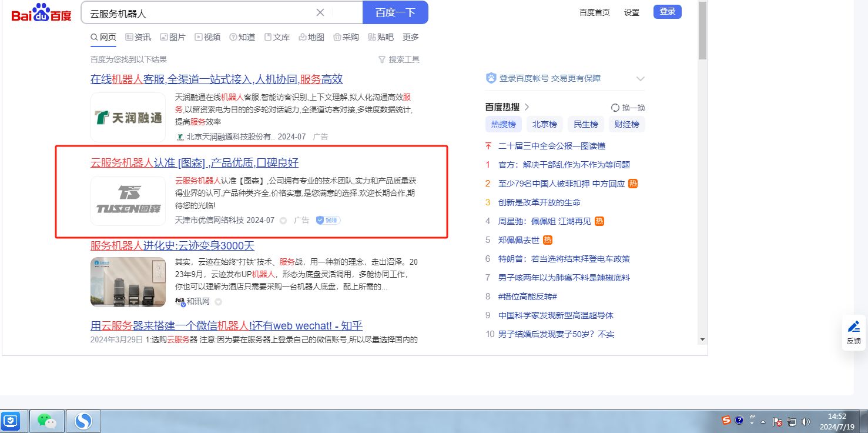Viewport: 868px width, 433px height.
Task: Open hot search 中国科学家发现新型高温超导体
Action: click(556, 315)
